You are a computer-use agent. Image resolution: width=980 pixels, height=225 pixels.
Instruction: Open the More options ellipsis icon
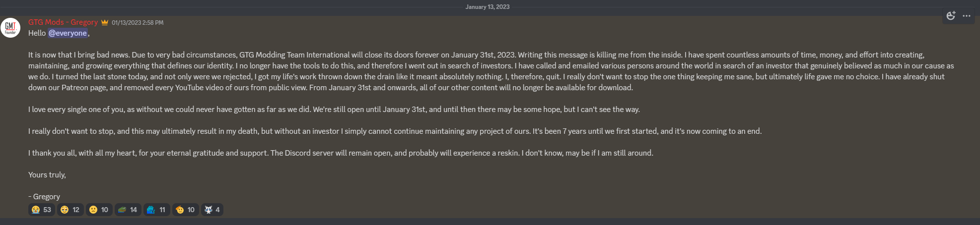click(967, 16)
